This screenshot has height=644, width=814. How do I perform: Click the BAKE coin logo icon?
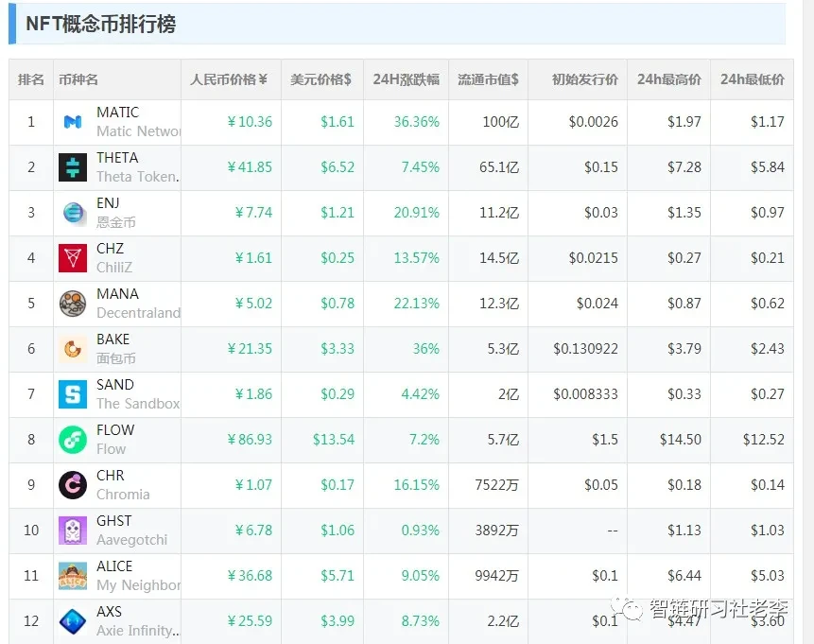[x=73, y=349]
